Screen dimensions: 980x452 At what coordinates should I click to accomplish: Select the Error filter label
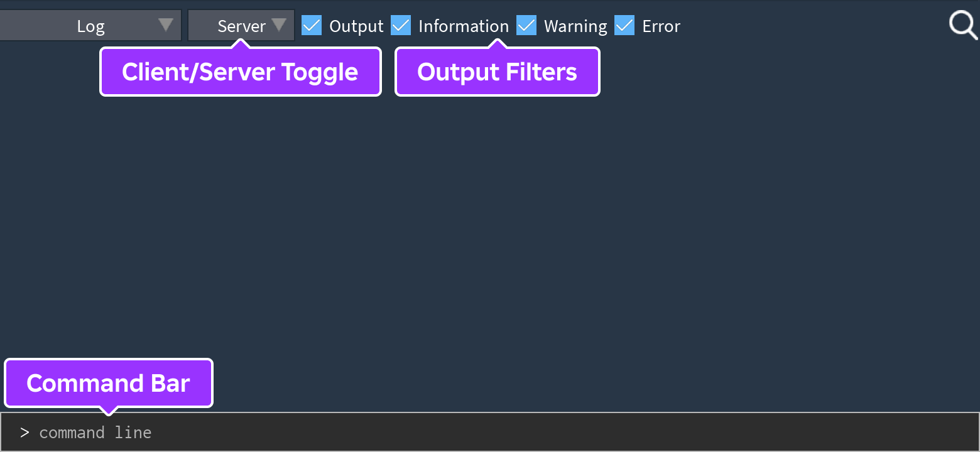point(661,26)
